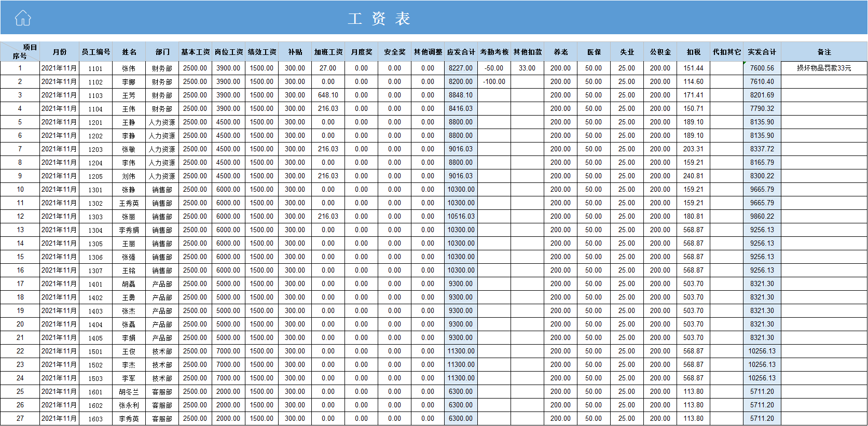The height and width of the screenshot is (426, 868).
Task: Click employee number 1405 cell
Action: tap(96, 337)
